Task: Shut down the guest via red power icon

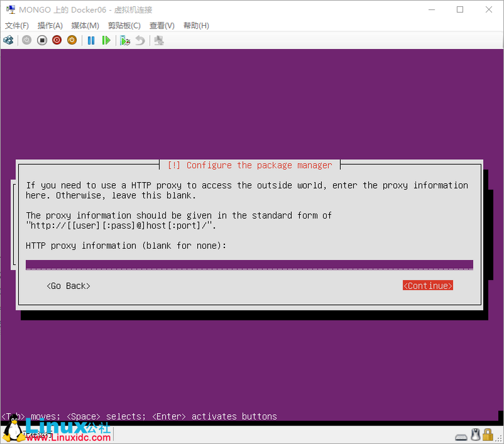Action: point(57,39)
